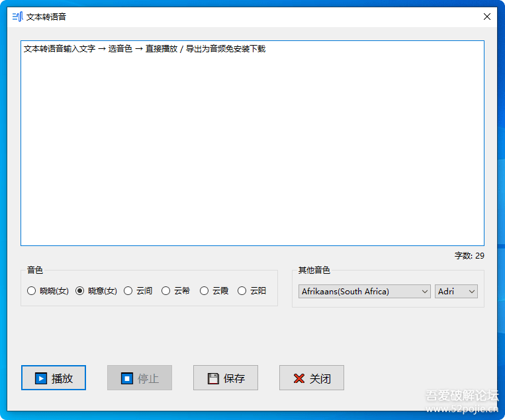Pick the 云阳 voice radio button
The height and width of the screenshot is (420, 505).
[x=252, y=291]
